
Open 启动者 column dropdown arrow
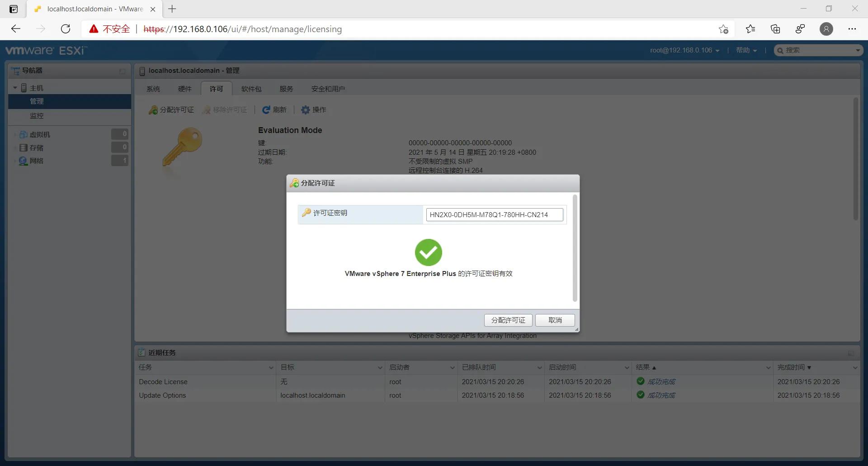click(x=452, y=367)
